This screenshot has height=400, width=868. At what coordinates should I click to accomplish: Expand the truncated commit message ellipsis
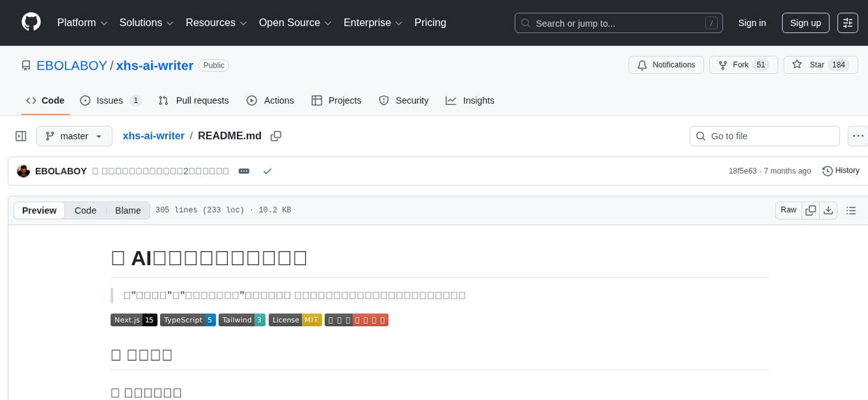pos(244,171)
